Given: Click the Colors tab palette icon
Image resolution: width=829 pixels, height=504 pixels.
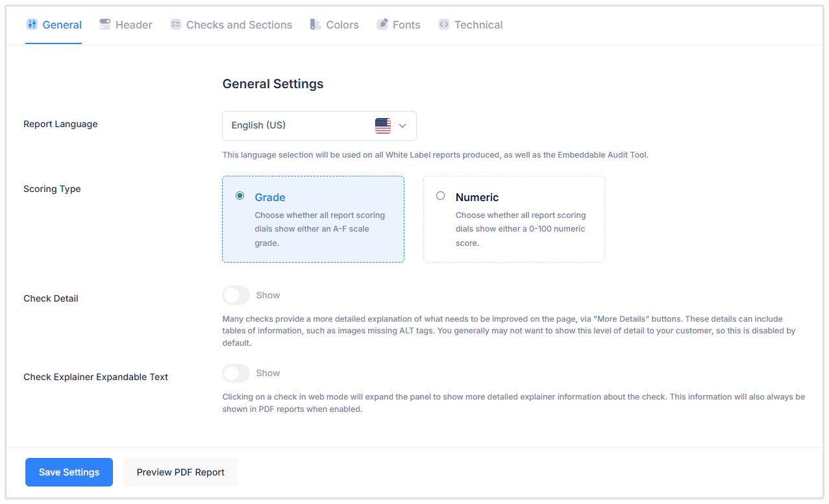Looking at the screenshot, I should point(316,25).
